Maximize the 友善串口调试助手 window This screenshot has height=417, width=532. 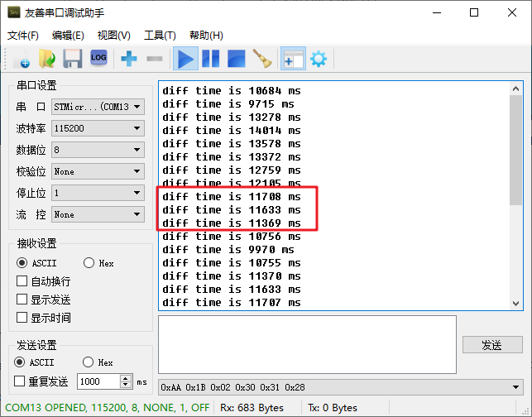[474, 13]
